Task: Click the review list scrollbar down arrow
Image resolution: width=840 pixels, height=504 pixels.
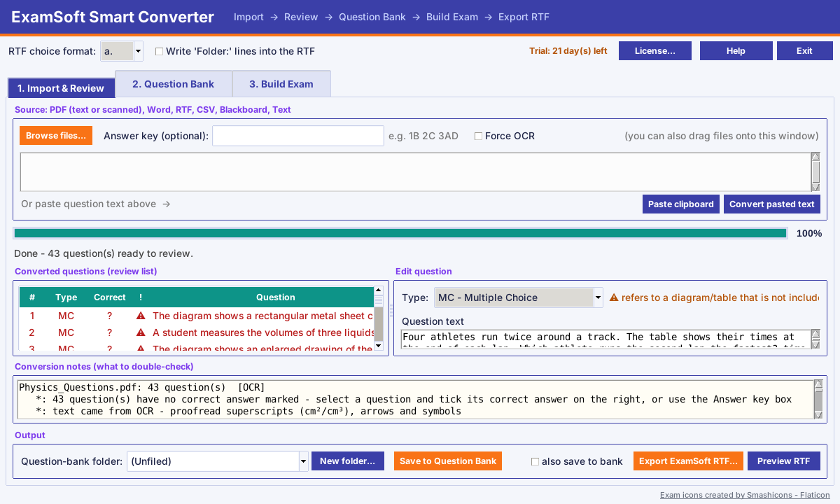Action: 379,346
